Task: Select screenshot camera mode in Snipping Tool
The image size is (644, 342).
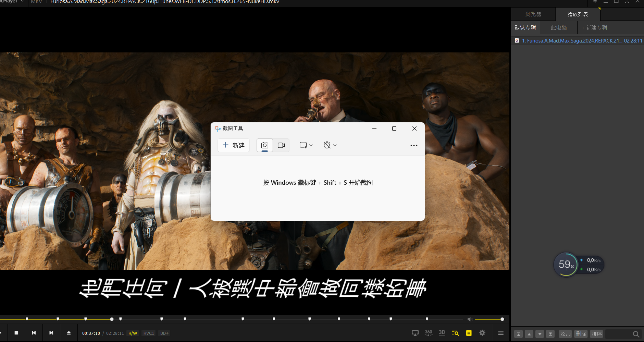Action: pos(265,145)
